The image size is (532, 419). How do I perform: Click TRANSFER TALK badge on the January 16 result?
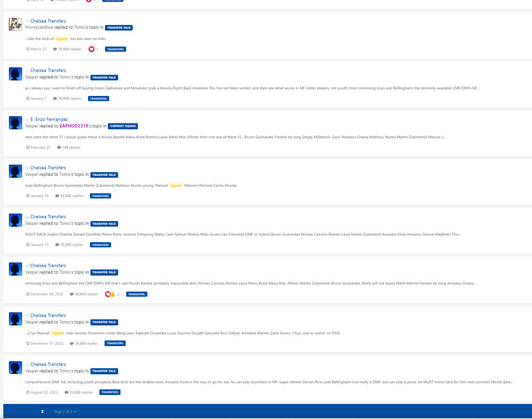click(x=104, y=175)
